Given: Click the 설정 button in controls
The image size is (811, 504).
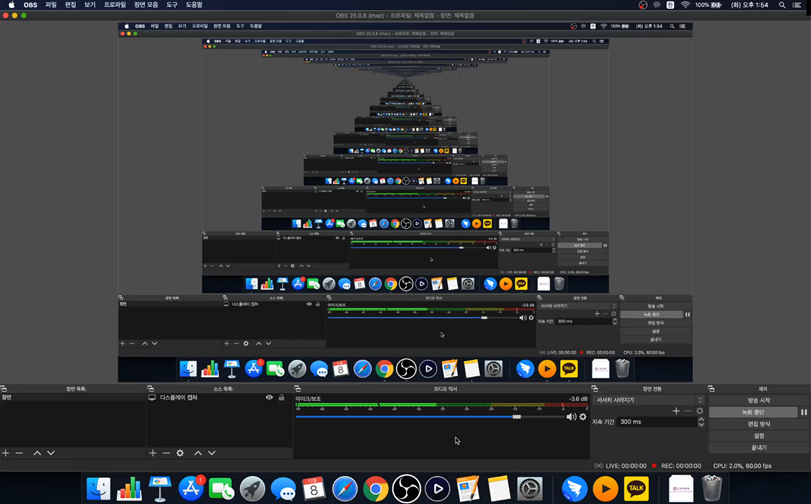Looking at the screenshot, I should 758,436.
